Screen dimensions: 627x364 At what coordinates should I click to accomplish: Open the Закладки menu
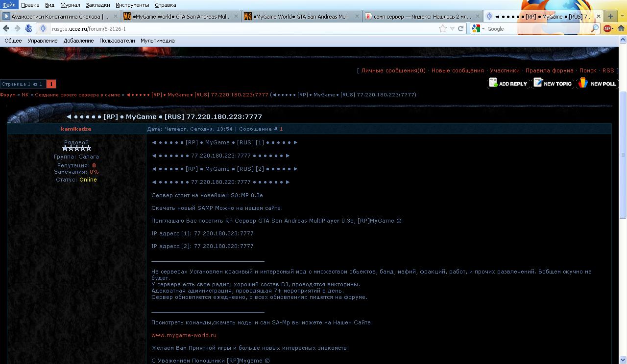98,5
